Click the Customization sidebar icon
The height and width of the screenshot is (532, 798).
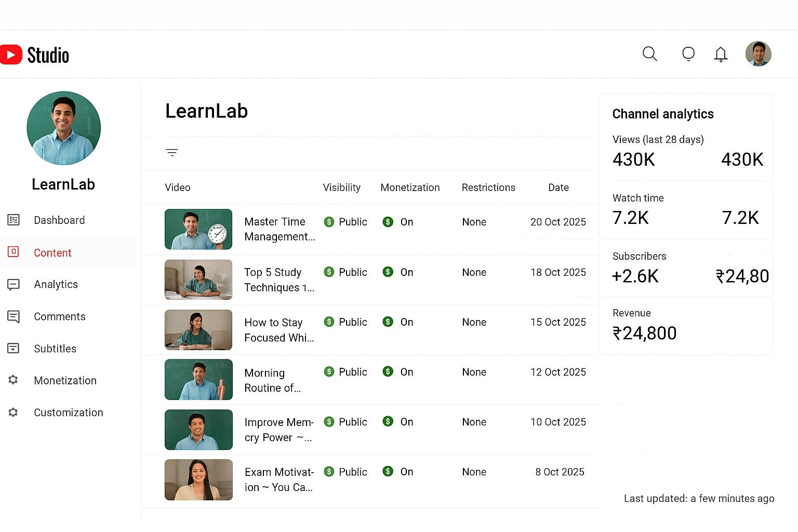(x=14, y=413)
